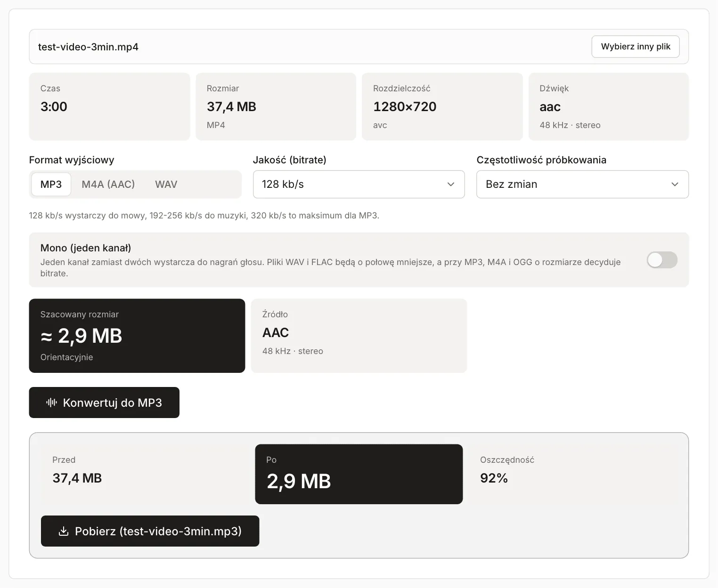The width and height of the screenshot is (718, 588).
Task: Click the Źródło value AAC
Action: pos(276,332)
